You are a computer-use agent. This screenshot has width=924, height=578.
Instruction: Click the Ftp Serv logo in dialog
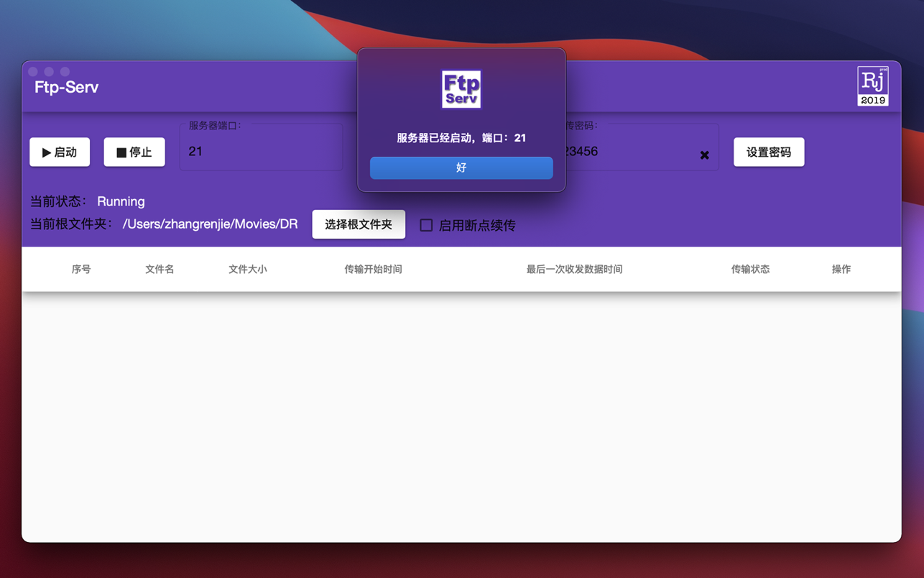[x=461, y=89]
